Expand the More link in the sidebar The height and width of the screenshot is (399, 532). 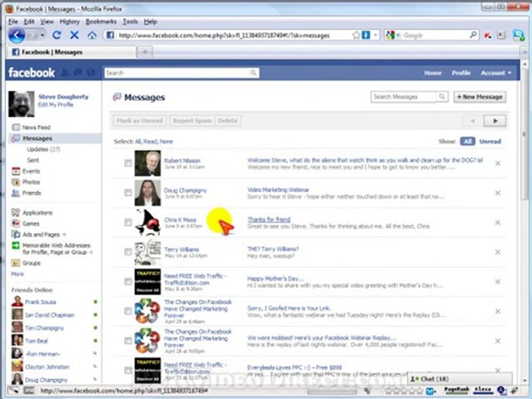click(x=17, y=274)
